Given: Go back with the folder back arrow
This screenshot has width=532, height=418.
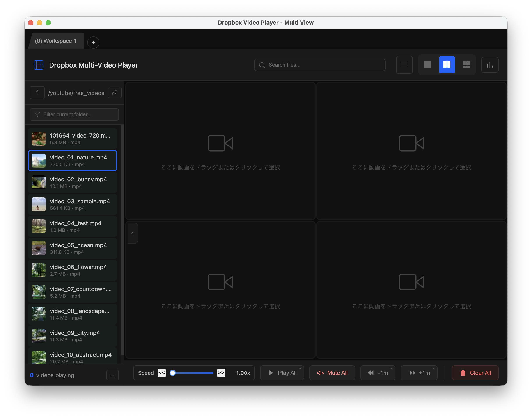Looking at the screenshot, I should click(x=37, y=93).
